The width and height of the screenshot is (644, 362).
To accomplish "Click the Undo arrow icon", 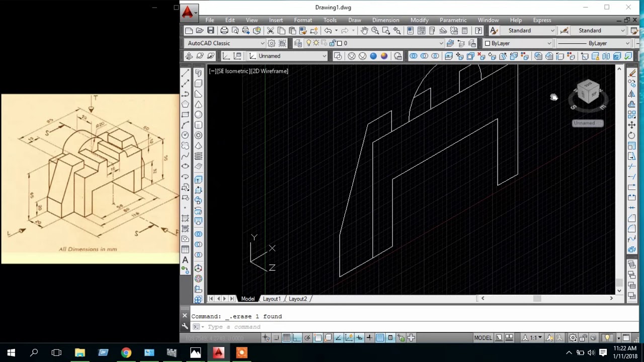I will pyautogui.click(x=328, y=31).
